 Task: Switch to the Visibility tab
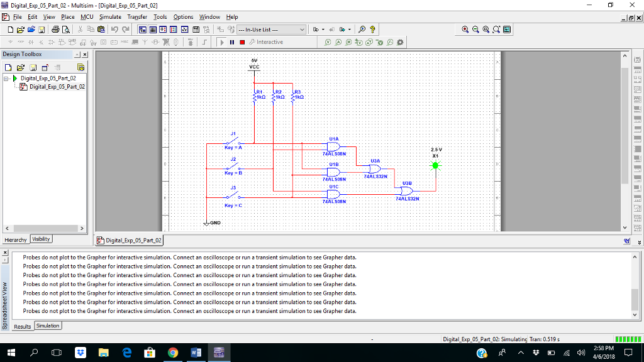click(42, 239)
